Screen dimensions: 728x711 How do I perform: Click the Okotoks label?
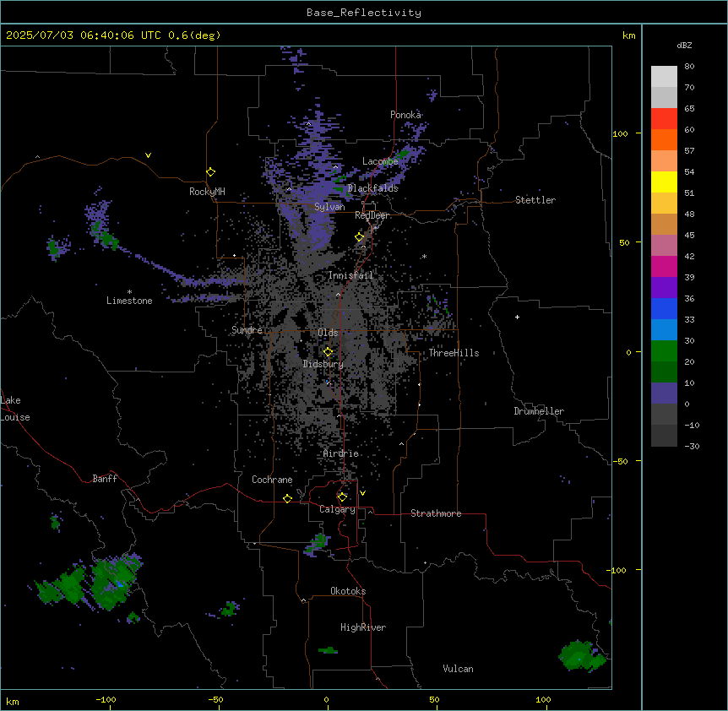(348, 591)
